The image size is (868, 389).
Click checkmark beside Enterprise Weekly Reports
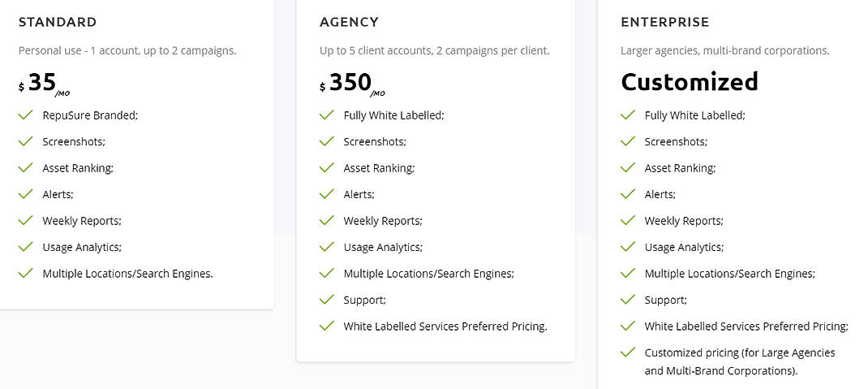[628, 221]
